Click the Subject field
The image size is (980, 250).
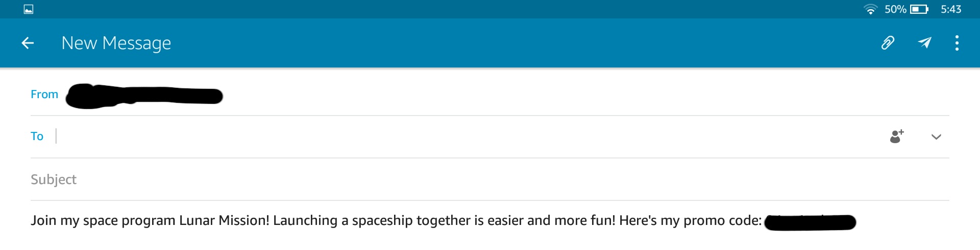click(x=490, y=179)
